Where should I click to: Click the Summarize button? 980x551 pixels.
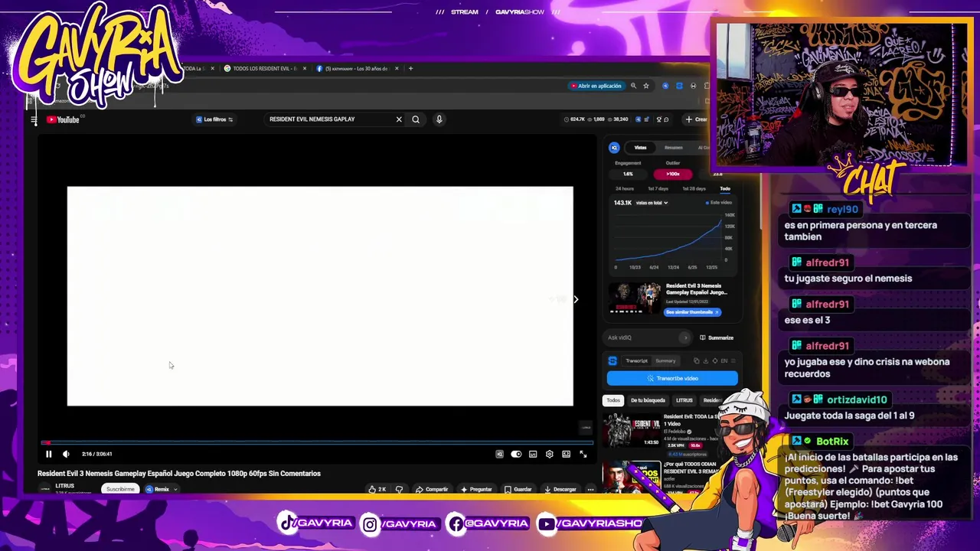[717, 337]
